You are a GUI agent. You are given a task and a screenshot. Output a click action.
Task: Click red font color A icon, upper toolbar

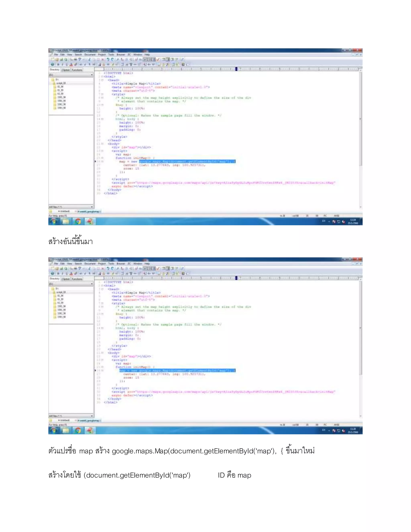pyautogui.click(x=71, y=65)
